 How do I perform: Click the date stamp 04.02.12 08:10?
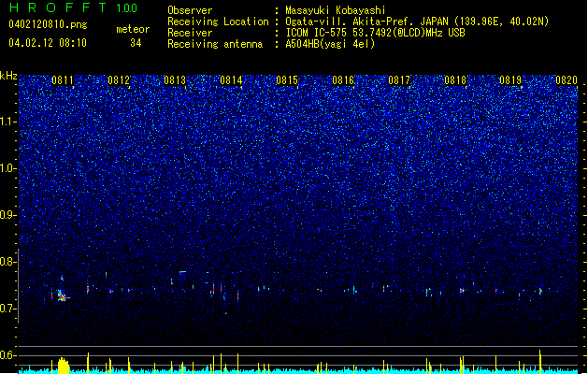point(48,43)
